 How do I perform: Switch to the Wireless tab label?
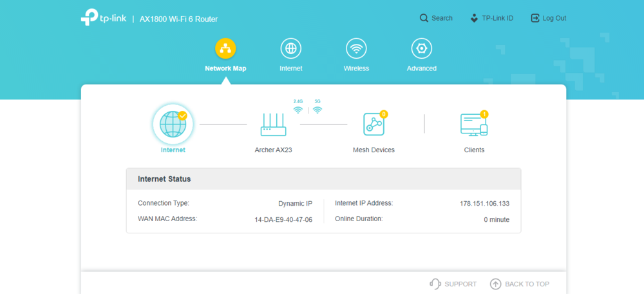(x=356, y=69)
